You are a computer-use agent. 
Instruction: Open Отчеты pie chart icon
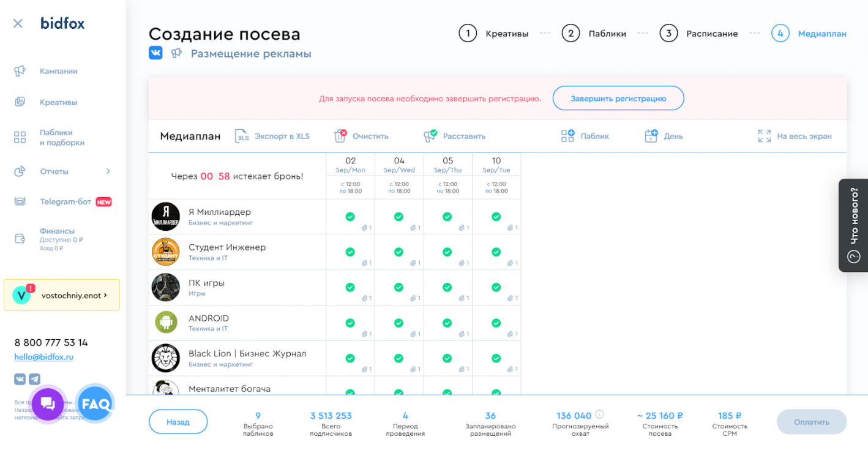(x=20, y=171)
